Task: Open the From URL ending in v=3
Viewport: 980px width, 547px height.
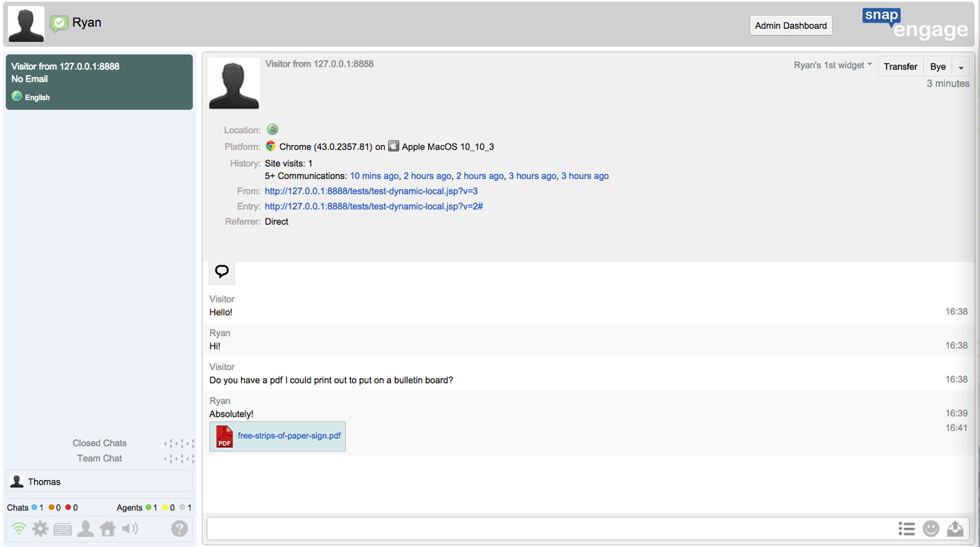Action: [371, 191]
